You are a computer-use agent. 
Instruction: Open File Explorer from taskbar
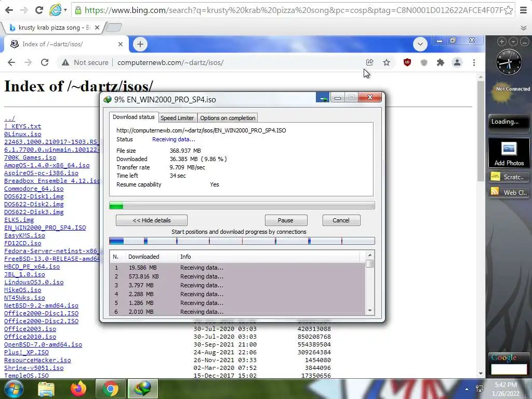click(x=46, y=389)
